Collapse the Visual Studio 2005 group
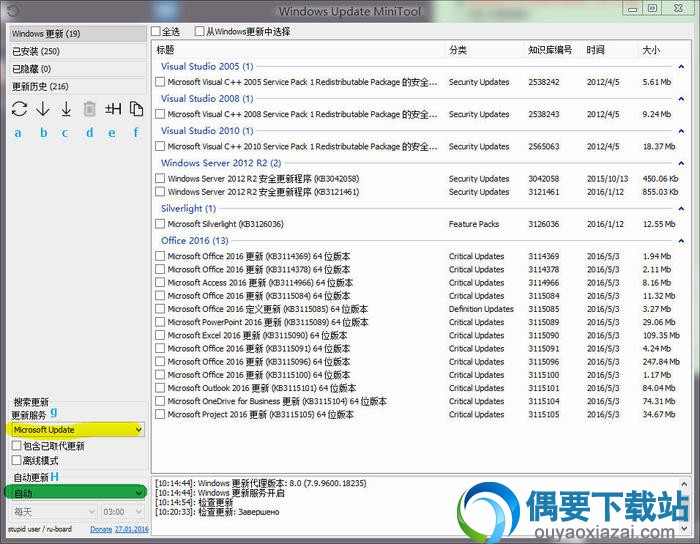The height and width of the screenshot is (544, 700). pos(681,66)
